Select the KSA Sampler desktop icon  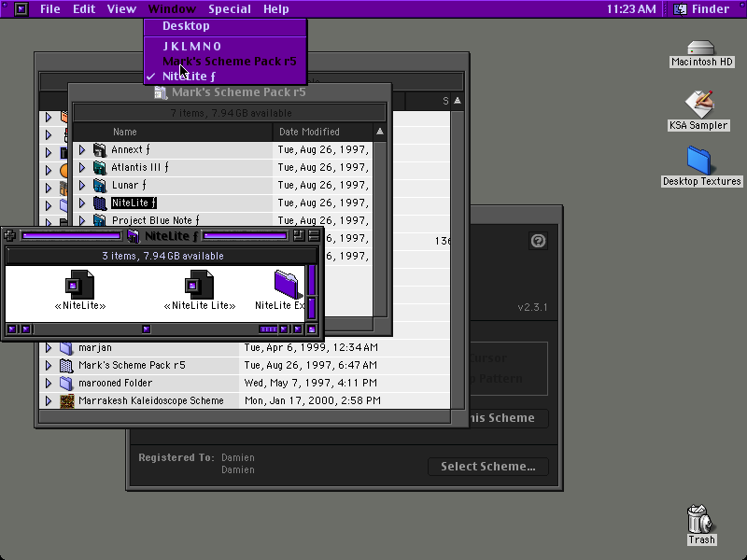coord(698,105)
